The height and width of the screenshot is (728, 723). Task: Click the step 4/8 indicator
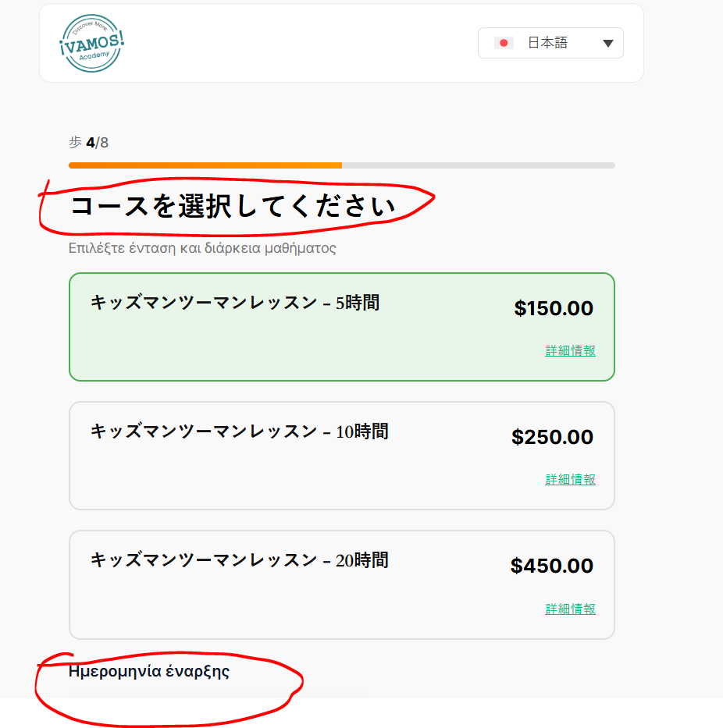(x=89, y=142)
